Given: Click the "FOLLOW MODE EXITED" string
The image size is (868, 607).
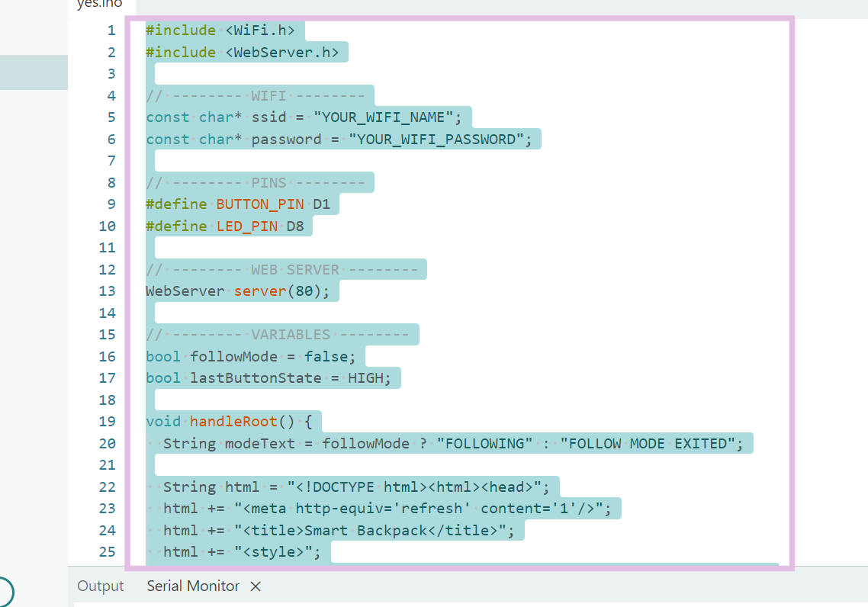Looking at the screenshot, I should tap(647, 443).
